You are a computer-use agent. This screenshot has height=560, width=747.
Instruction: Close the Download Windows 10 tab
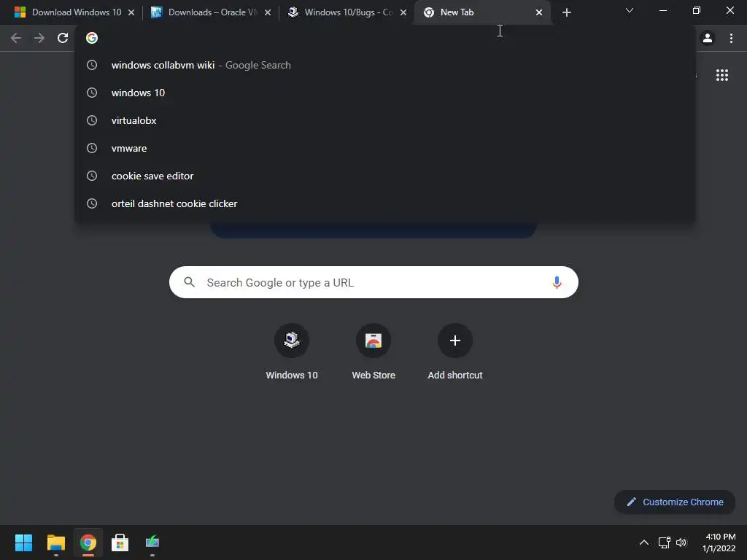131,12
